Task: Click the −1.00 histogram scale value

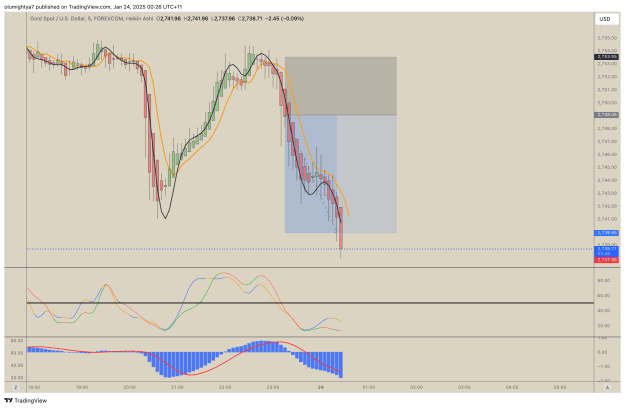Action: click(602, 366)
